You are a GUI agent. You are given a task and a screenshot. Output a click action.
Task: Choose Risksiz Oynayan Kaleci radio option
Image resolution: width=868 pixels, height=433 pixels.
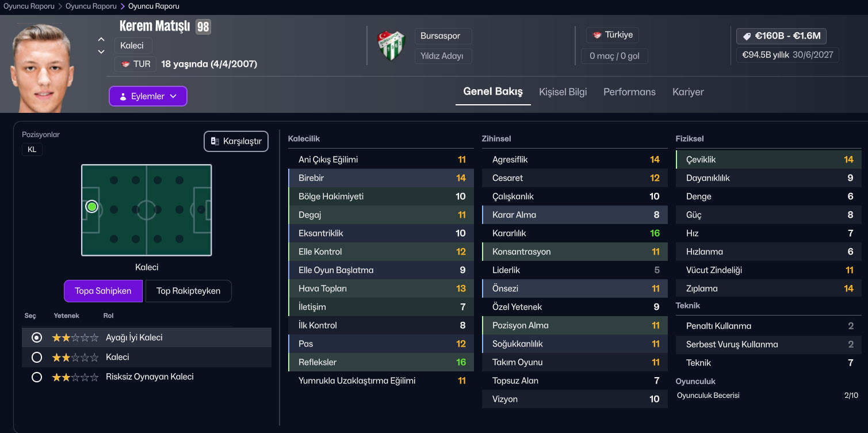click(x=37, y=377)
